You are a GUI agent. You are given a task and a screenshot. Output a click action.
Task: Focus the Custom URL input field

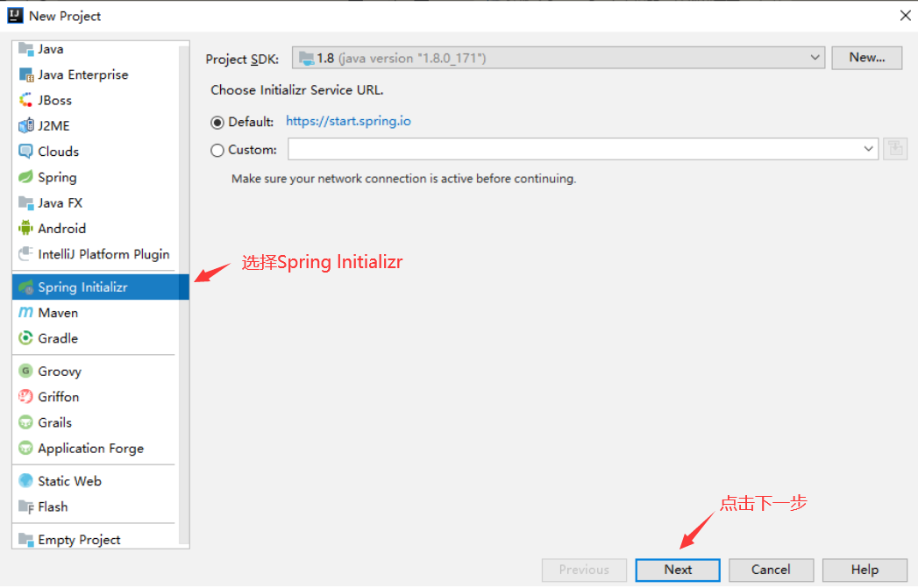574,149
